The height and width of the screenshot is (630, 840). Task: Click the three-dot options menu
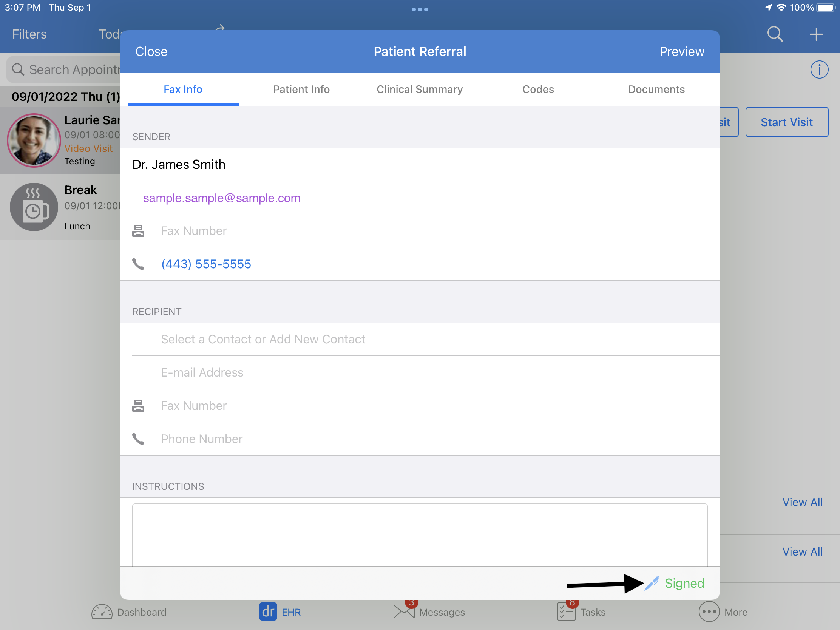pyautogui.click(x=419, y=9)
